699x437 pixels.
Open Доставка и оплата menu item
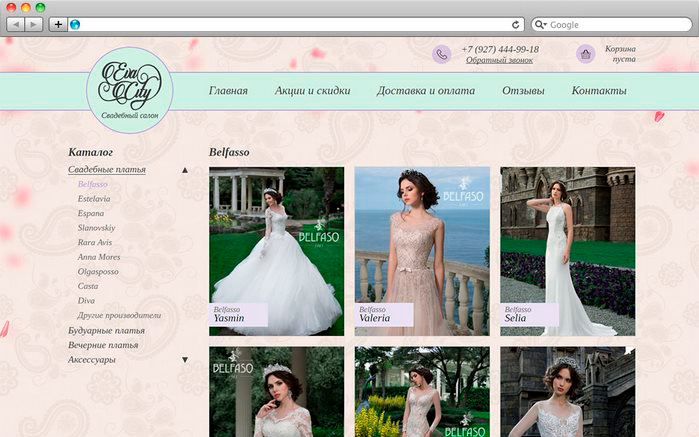point(426,91)
